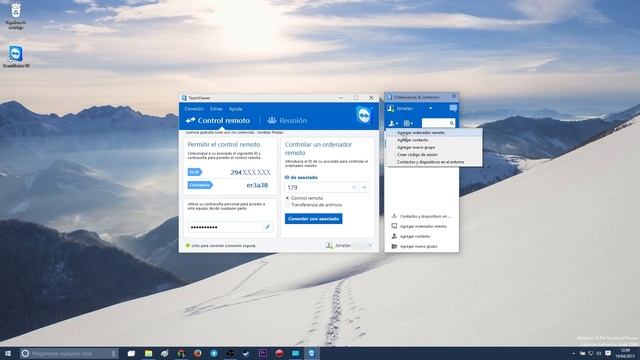The width and height of the screenshot is (640, 360).
Task: Open the group view dropdown icon
Action: [x=408, y=123]
